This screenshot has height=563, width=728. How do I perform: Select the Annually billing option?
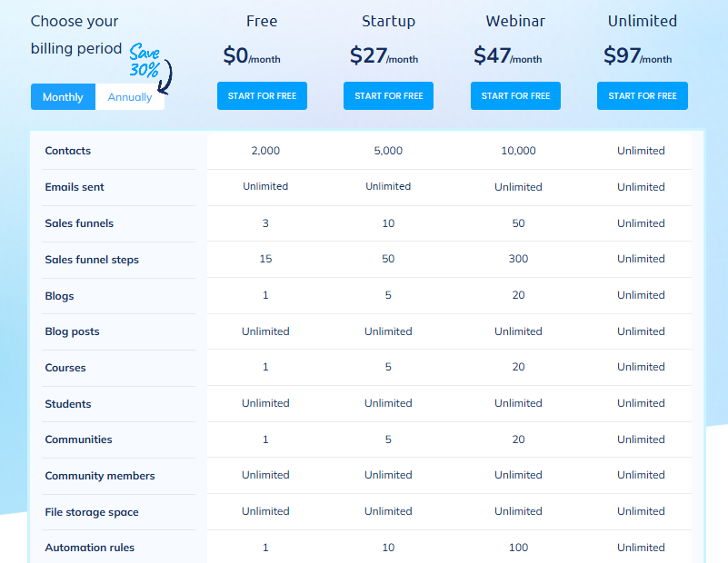[130, 96]
